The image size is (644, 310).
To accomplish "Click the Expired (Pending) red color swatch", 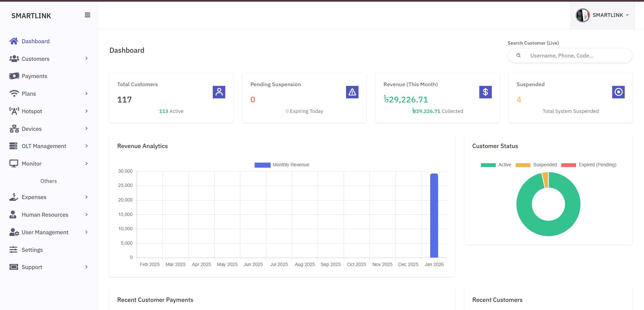I will click(x=569, y=165).
